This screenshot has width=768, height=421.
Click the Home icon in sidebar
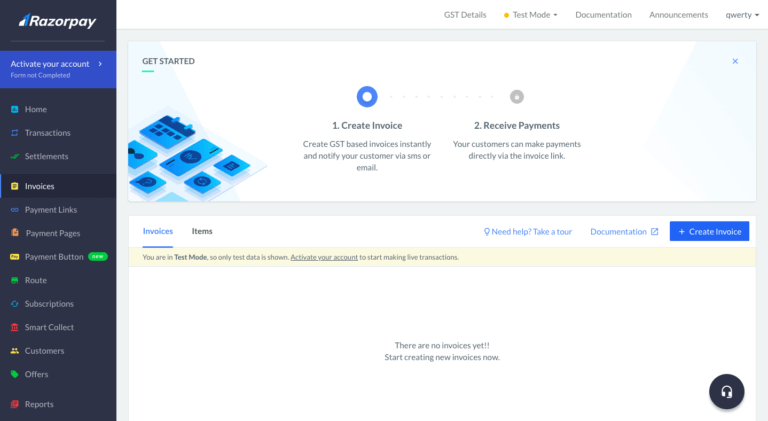[14, 109]
